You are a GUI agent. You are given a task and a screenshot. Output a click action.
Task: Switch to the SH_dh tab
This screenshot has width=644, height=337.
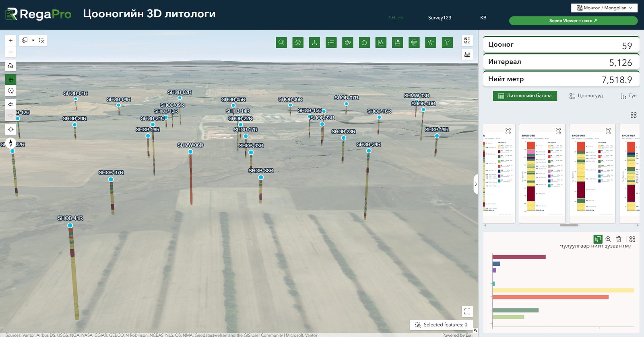[396, 18]
